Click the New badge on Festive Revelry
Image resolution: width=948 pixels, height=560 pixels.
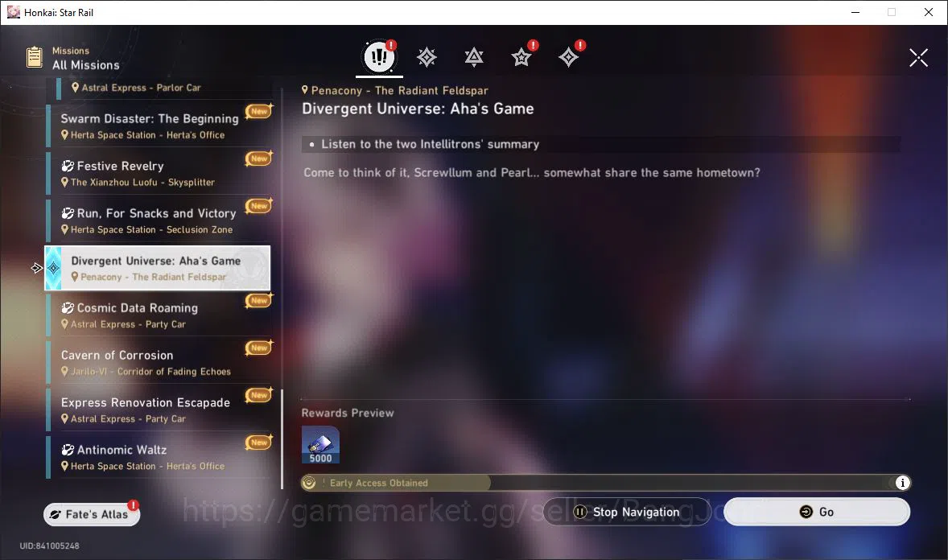point(259,159)
